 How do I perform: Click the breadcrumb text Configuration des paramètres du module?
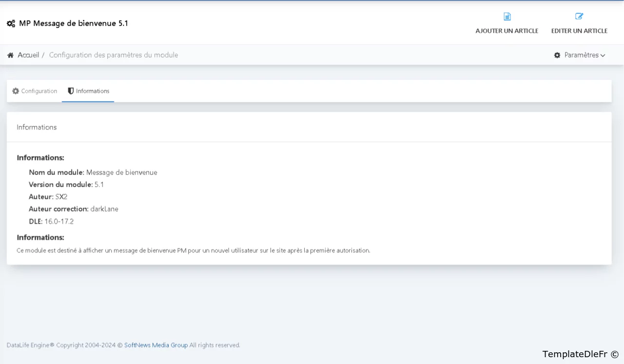[113, 55]
